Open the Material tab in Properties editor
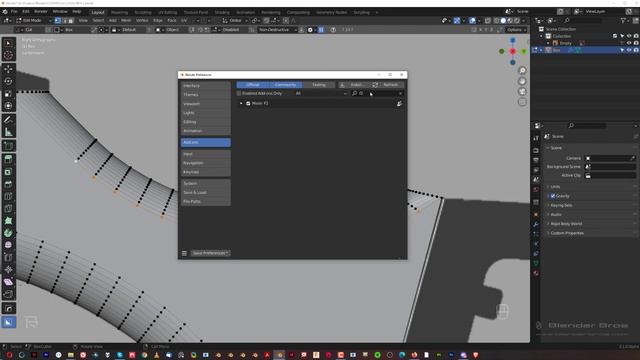The width and height of the screenshot is (640, 360). pos(536,273)
